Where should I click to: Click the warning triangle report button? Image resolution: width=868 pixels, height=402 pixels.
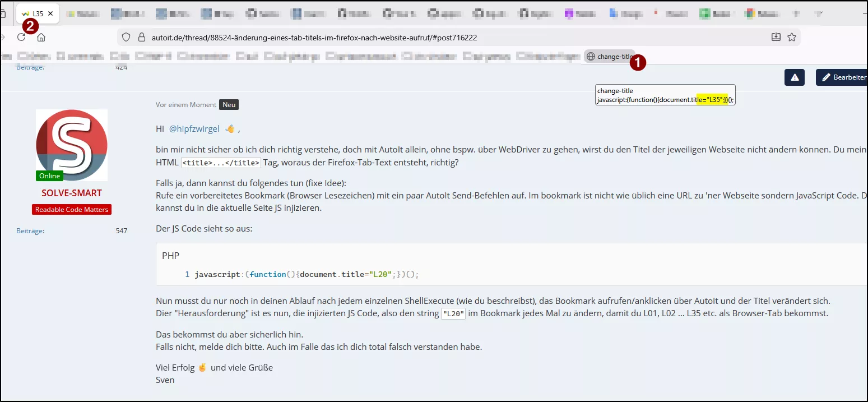point(794,77)
